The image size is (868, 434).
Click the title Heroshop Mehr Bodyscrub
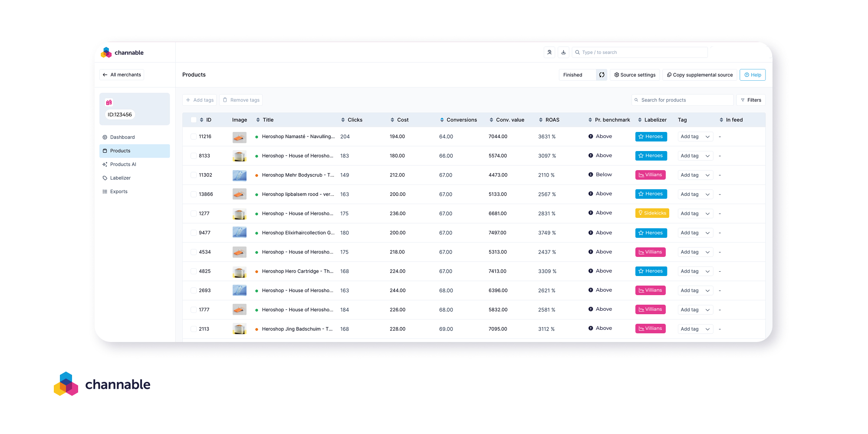pyautogui.click(x=298, y=175)
